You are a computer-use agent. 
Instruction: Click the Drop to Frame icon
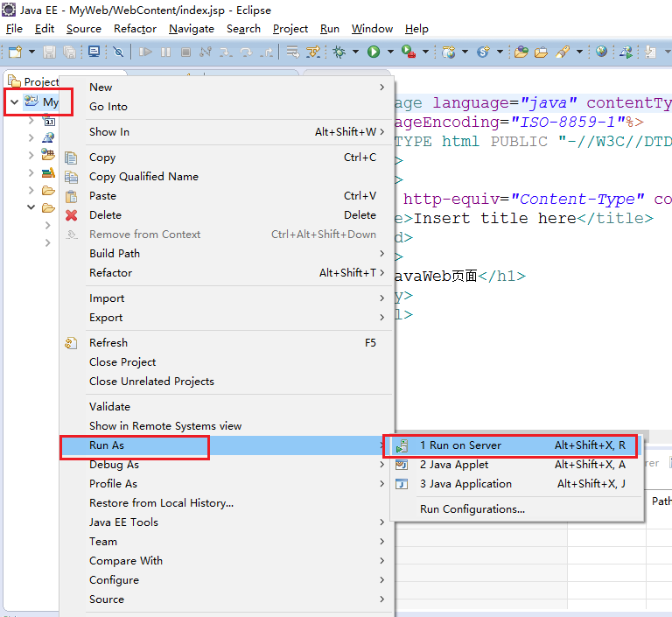coord(293,52)
